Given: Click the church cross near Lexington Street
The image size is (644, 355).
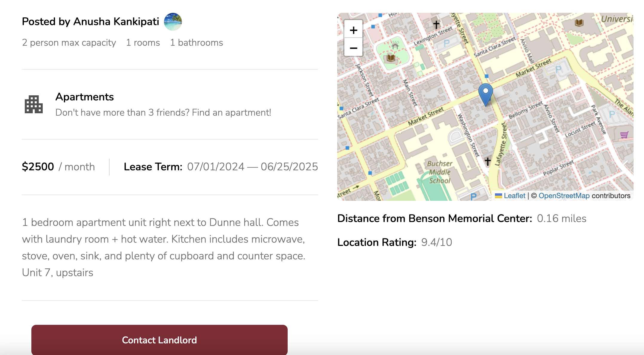Looking at the screenshot, I should pyautogui.click(x=436, y=24).
